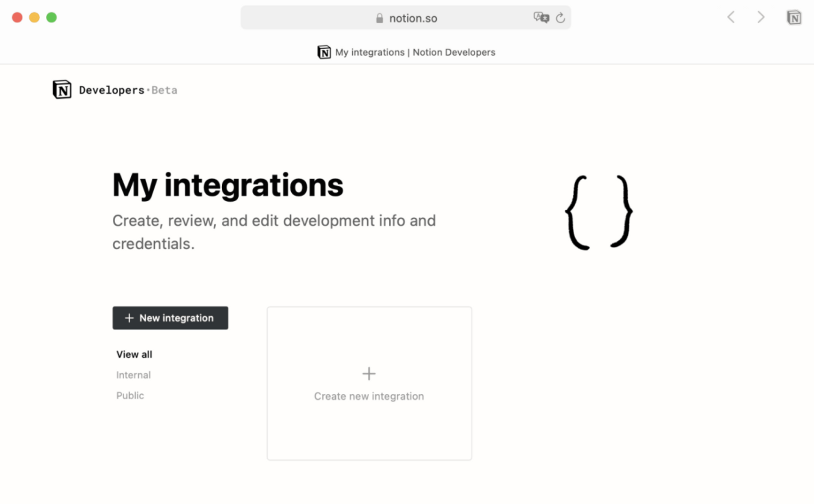Click the Notion favicon on the tab
The width and height of the screenshot is (814, 504).
click(324, 52)
